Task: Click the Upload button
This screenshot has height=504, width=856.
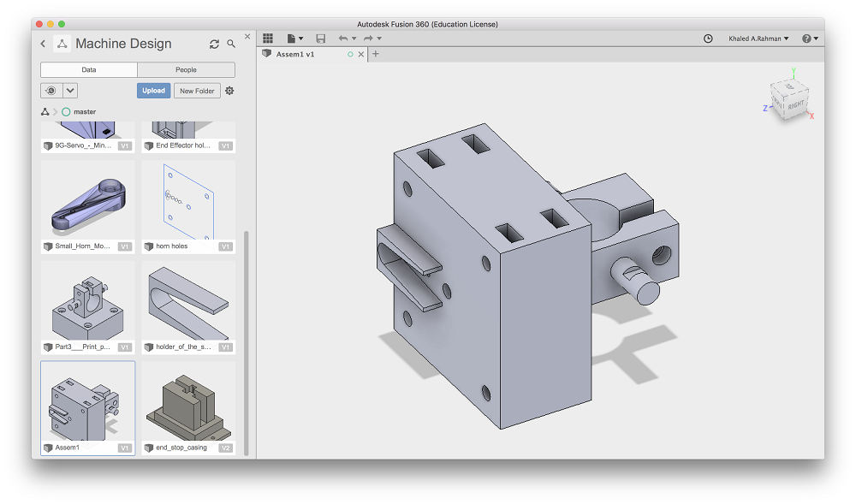Action: coord(153,91)
